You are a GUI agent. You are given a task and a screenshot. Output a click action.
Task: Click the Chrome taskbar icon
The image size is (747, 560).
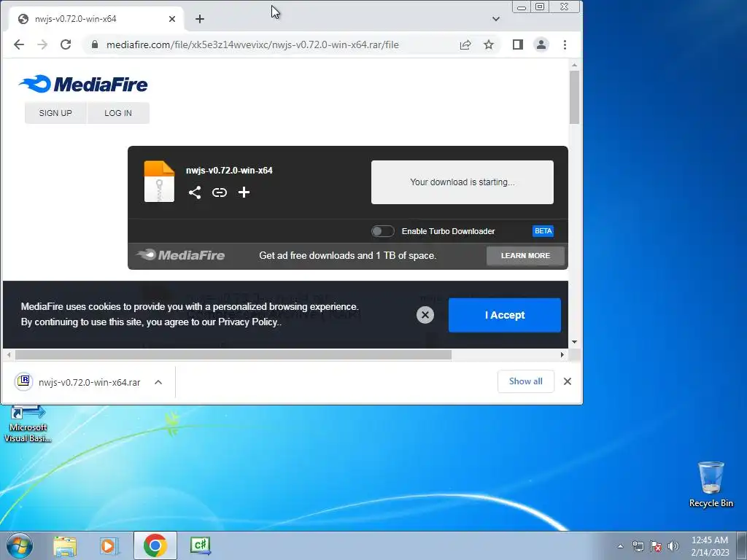[155, 545]
